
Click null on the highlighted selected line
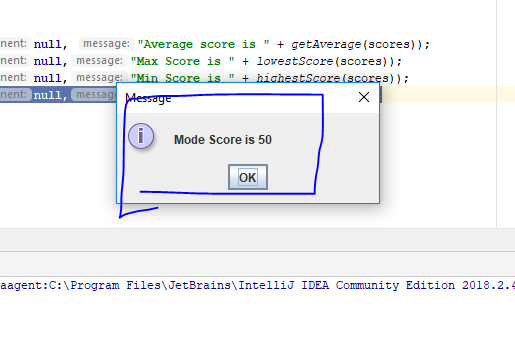(x=50, y=95)
